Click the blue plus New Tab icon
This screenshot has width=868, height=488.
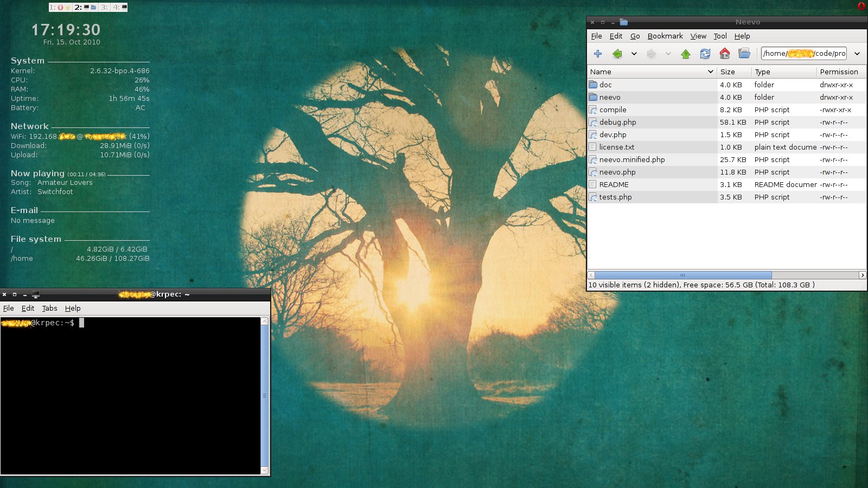(x=598, y=54)
